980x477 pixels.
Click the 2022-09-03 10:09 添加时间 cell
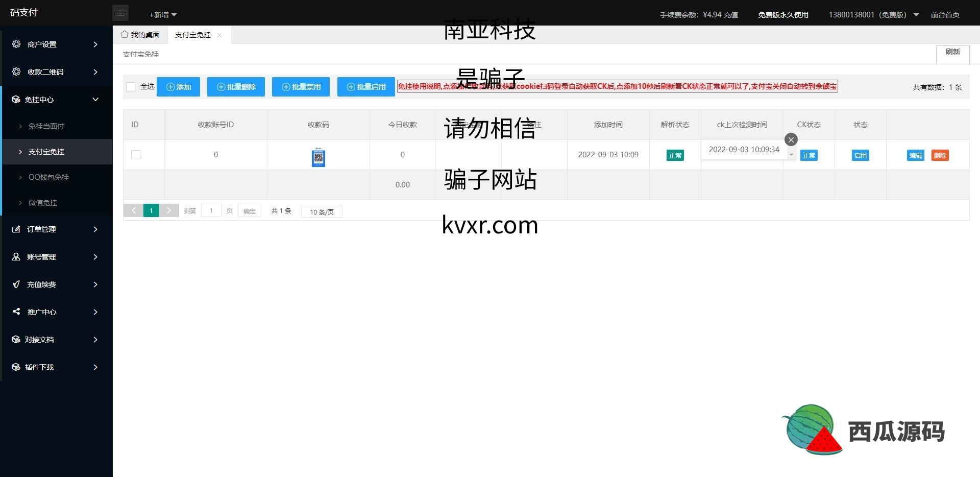click(x=608, y=155)
